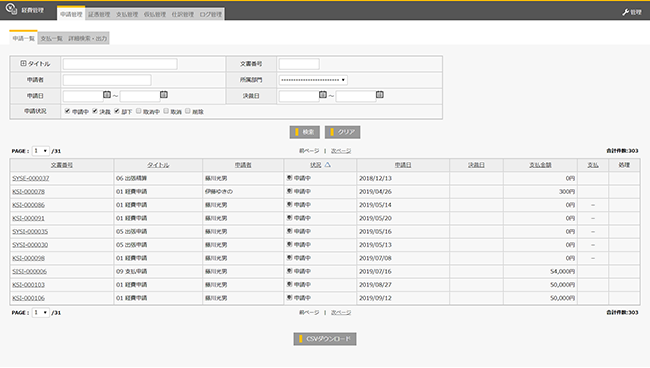Select the 詳細検索・出力 sub-tab
The image size is (650, 368).
(x=87, y=38)
